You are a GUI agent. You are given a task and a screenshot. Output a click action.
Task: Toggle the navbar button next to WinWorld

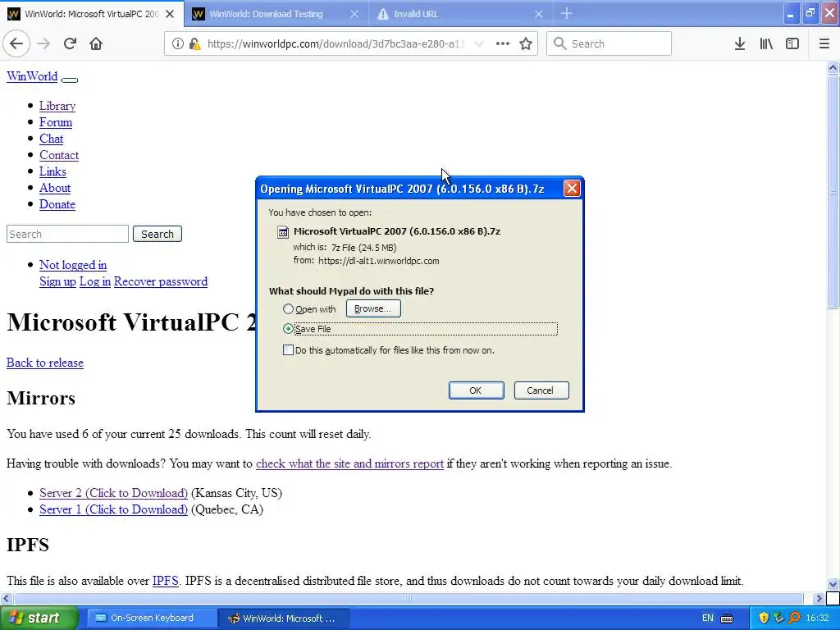point(70,80)
